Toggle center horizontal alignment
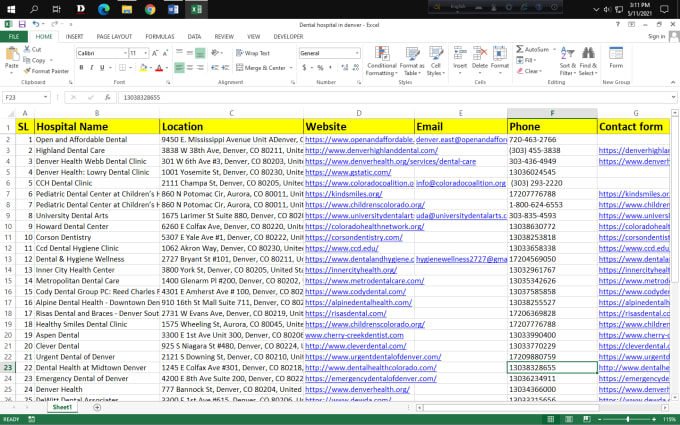 [190, 68]
